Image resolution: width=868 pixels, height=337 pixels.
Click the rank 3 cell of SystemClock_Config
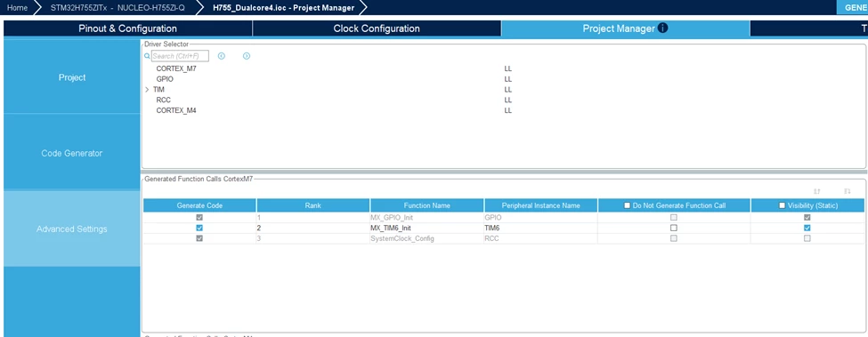coord(313,238)
